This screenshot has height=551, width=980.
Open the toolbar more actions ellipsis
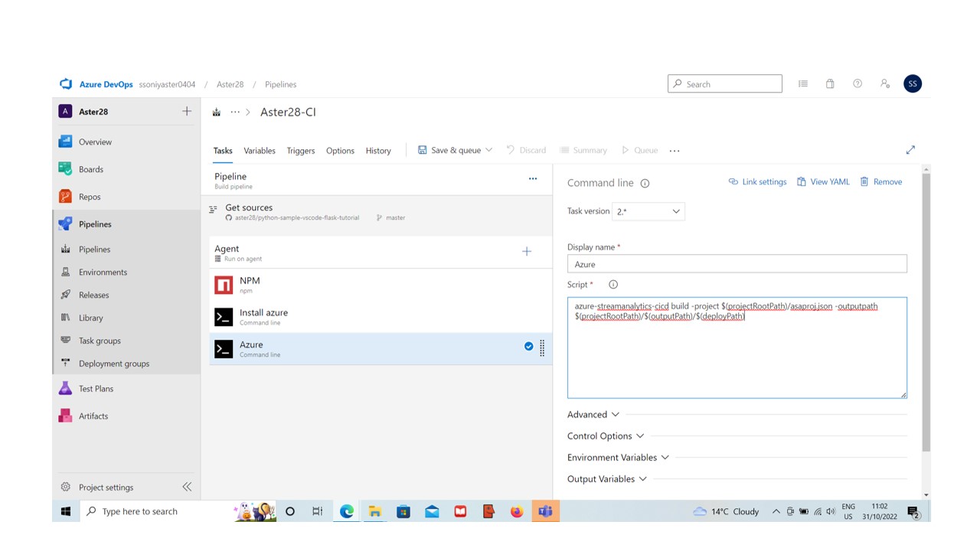coord(675,151)
